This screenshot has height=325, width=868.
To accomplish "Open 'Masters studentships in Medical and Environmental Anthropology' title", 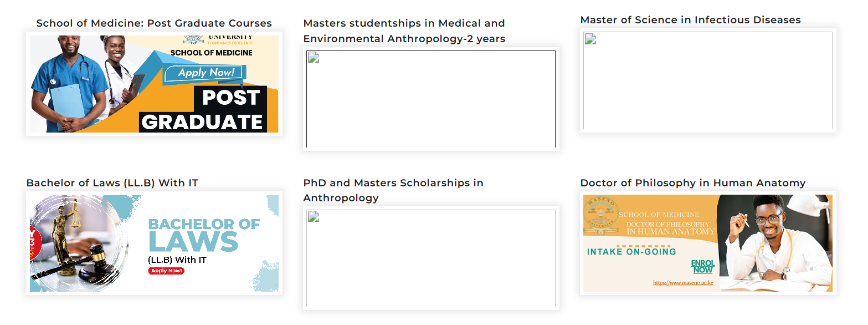I will (404, 31).
